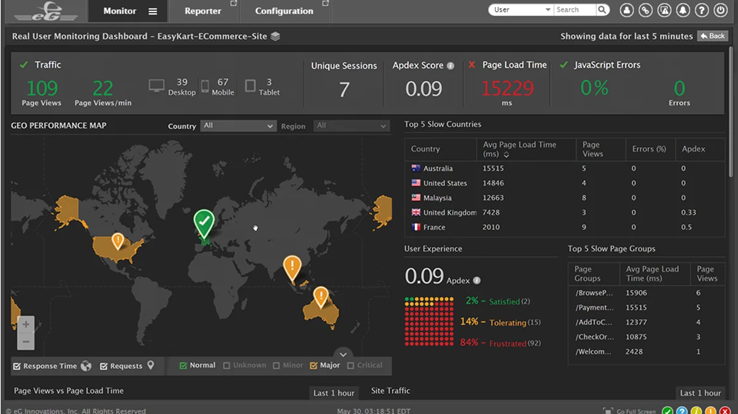Toggle the Major severity checkbox

[x=313, y=366]
